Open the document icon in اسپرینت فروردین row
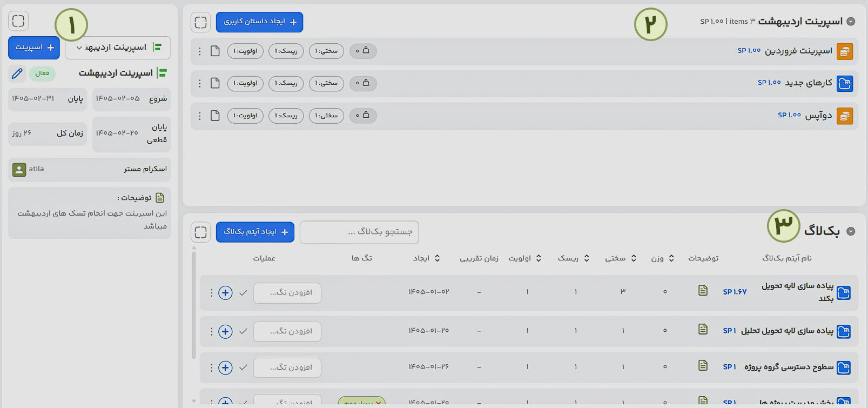The image size is (868, 408). [215, 51]
